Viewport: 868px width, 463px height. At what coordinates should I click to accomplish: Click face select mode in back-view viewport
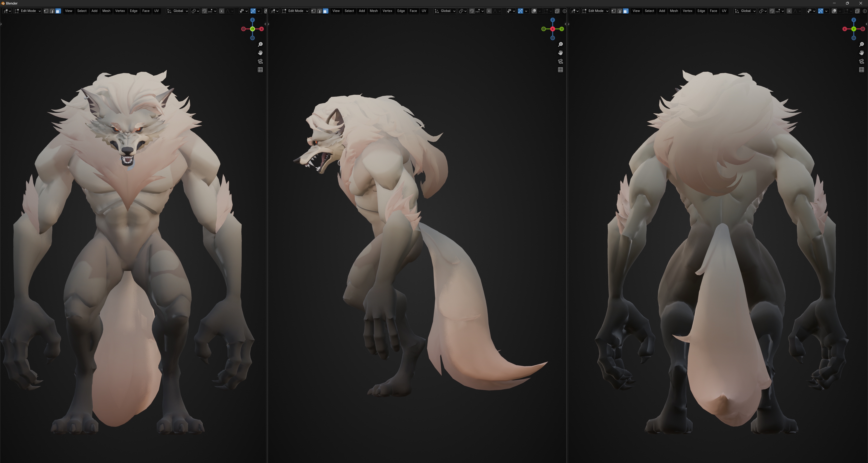tap(625, 11)
